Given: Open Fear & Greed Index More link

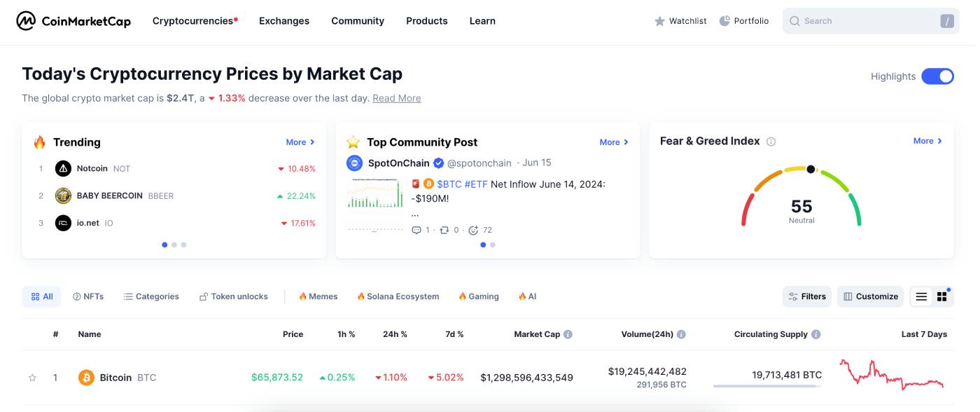Looking at the screenshot, I should (x=927, y=141).
